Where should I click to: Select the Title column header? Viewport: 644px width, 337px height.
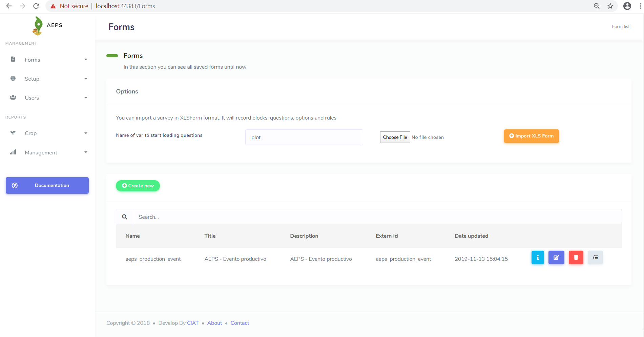point(210,236)
